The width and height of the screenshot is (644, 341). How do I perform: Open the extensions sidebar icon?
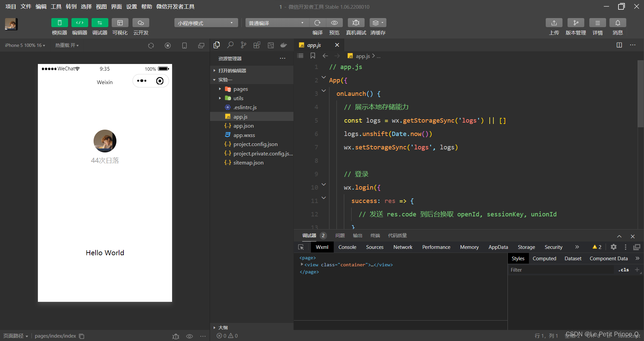tap(257, 45)
